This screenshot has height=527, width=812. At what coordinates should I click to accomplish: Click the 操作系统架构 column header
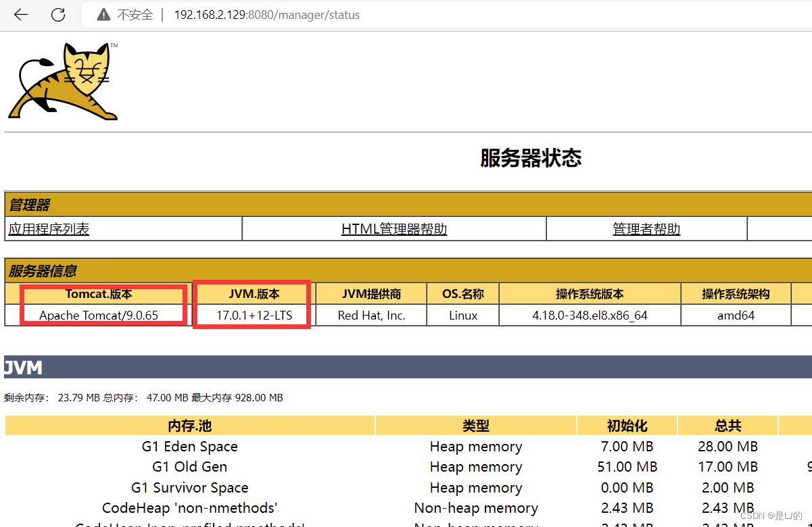[x=736, y=294]
